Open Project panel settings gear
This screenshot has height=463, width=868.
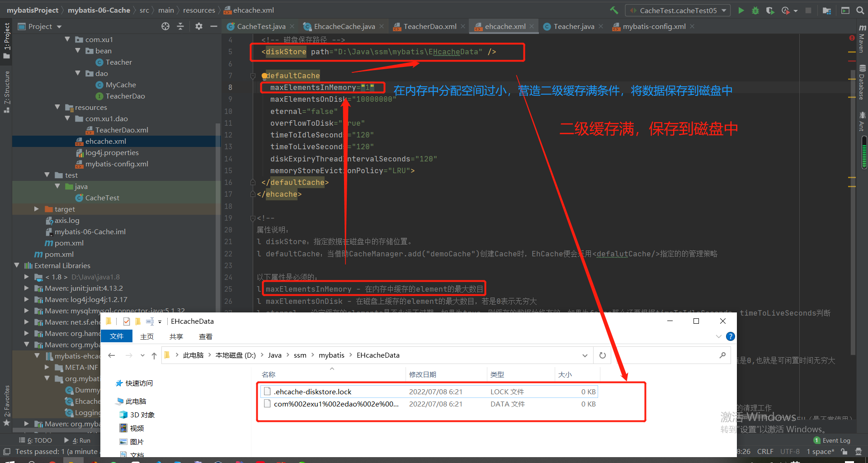[x=199, y=26]
